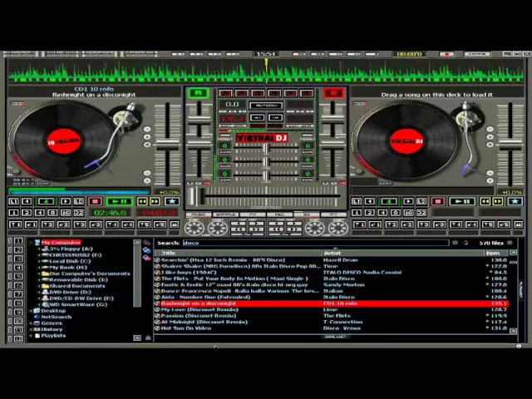Rewind the left deck track

pos(142,201)
